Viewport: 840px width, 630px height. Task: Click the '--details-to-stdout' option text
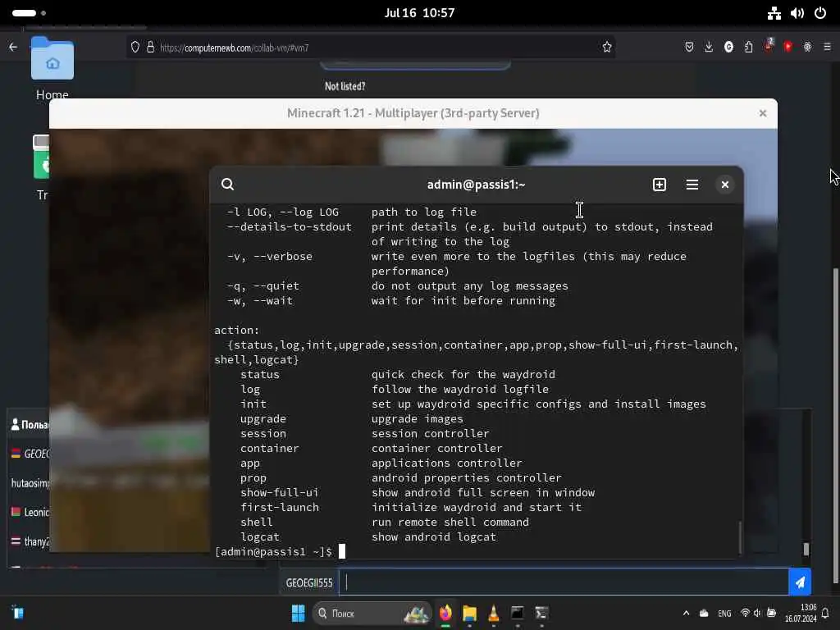[290, 226]
